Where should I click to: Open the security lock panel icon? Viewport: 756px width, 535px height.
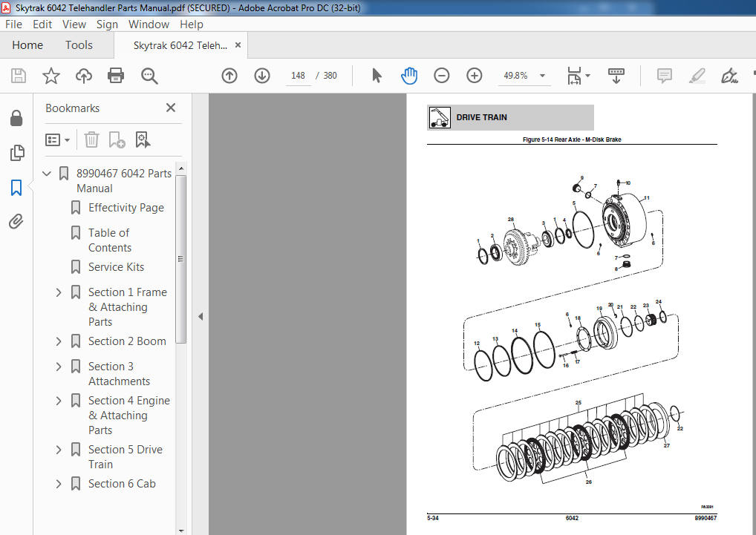tap(16, 118)
